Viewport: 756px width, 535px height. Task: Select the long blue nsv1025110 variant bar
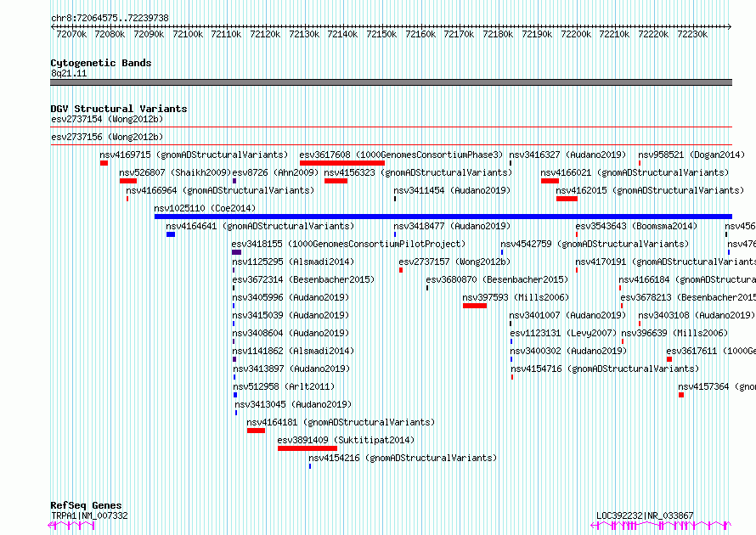(x=443, y=217)
